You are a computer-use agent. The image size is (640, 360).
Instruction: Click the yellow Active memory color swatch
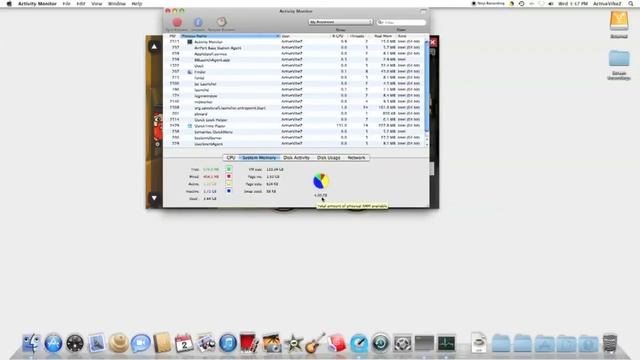(x=229, y=184)
